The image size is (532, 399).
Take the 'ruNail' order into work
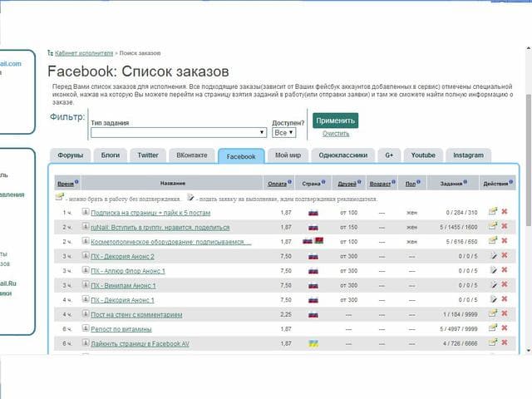click(493, 226)
